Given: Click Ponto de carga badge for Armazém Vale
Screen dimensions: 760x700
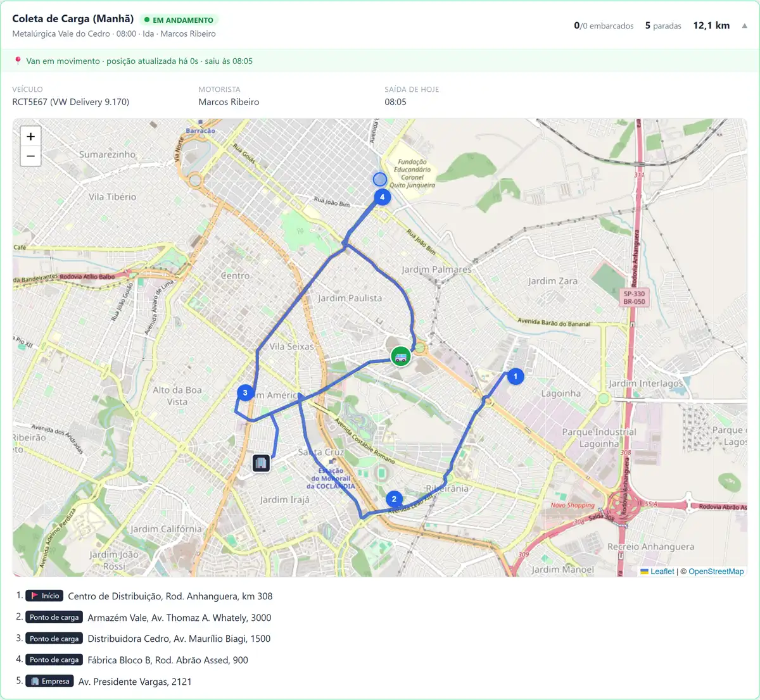Looking at the screenshot, I should (54, 617).
